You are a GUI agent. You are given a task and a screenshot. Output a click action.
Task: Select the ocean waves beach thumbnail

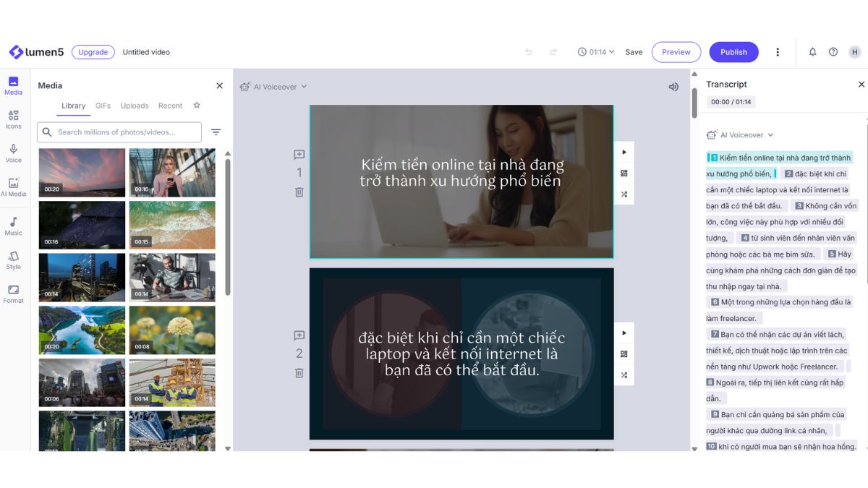172,225
